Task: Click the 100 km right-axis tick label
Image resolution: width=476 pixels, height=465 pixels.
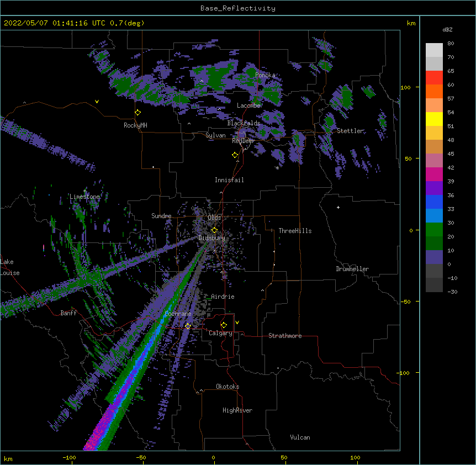Action: coord(405,87)
